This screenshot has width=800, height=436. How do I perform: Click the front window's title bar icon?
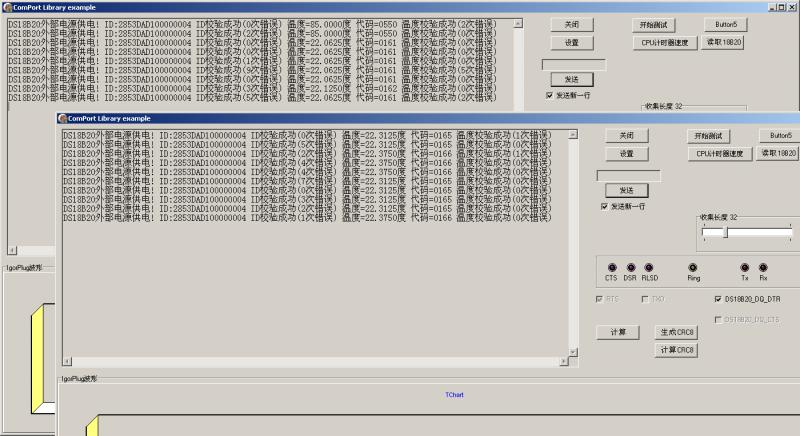pos(62,118)
